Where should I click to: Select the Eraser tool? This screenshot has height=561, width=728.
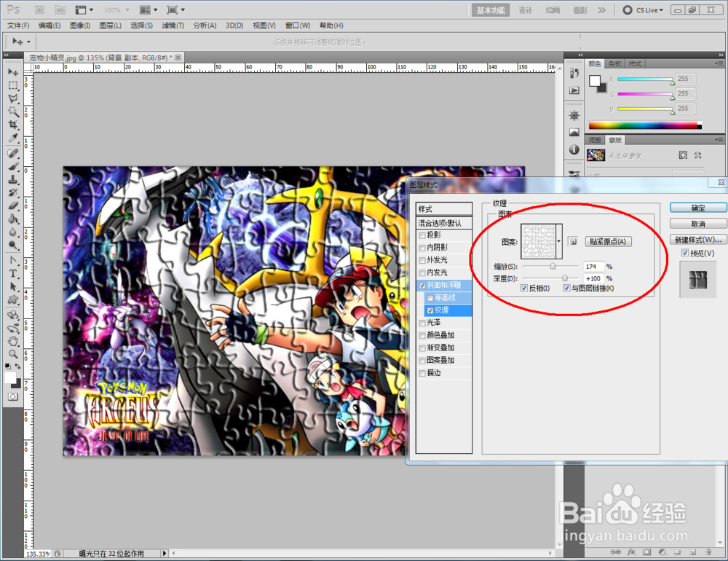click(x=13, y=205)
